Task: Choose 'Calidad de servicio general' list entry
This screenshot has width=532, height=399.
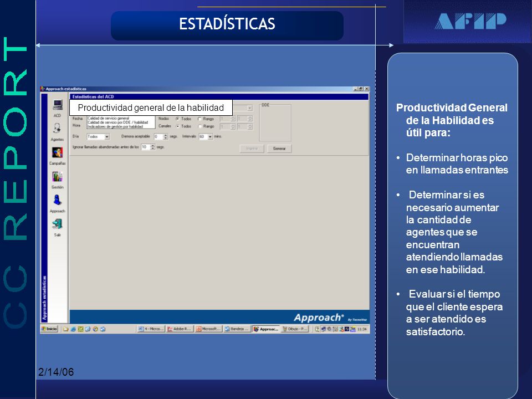Action: 109,119
